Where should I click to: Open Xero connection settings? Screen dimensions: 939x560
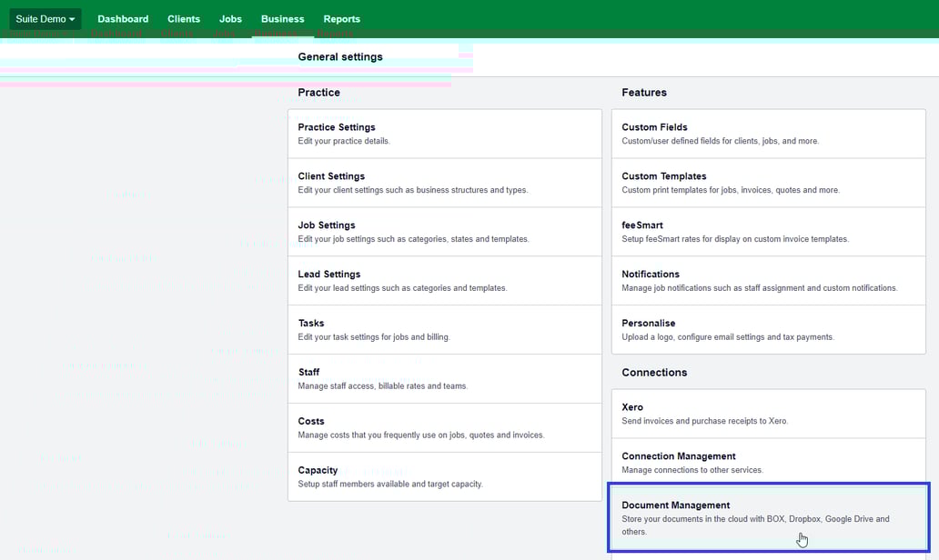pos(768,414)
